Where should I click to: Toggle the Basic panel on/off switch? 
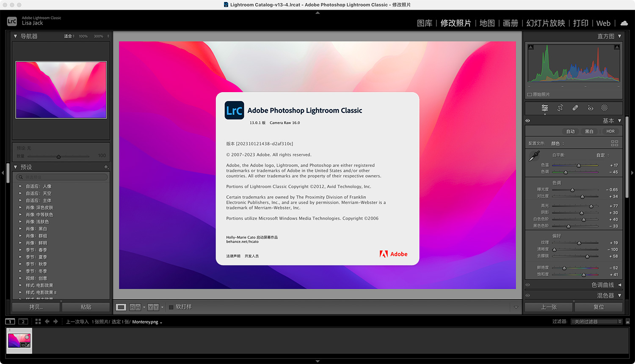click(x=528, y=120)
